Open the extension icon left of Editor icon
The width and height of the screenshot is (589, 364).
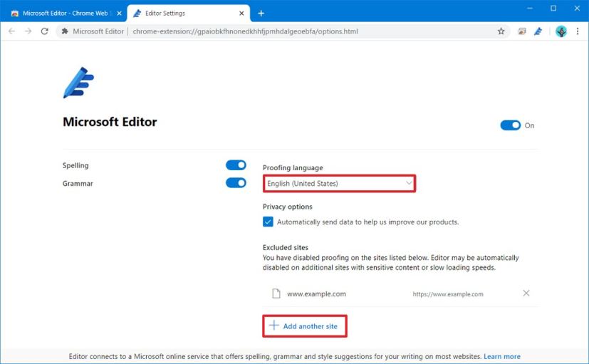click(x=522, y=31)
